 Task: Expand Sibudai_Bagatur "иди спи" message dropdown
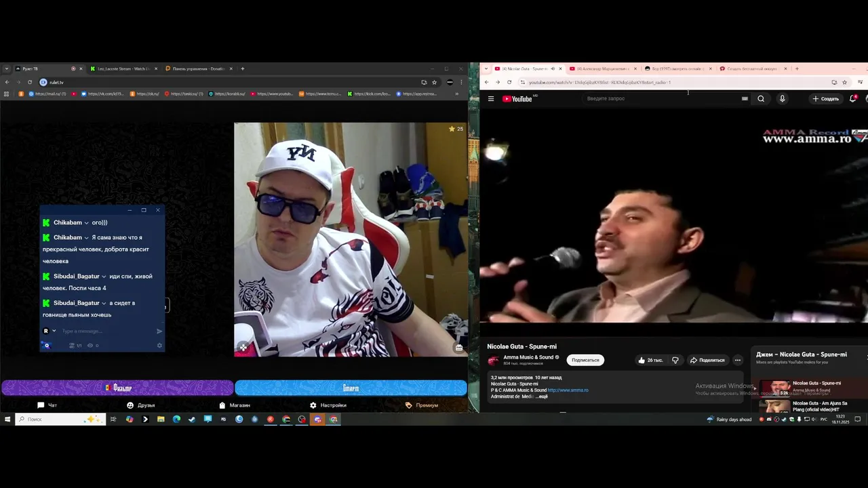coord(104,277)
